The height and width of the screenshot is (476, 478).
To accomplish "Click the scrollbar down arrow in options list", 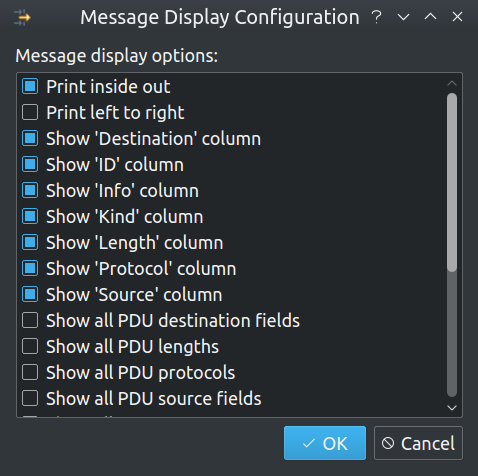I will click(x=452, y=408).
